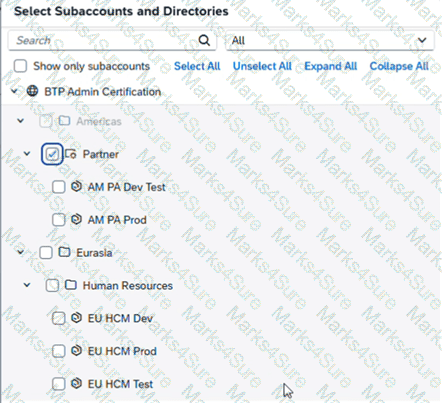Click the subaccount icon for AM PA Dev Test
The width and height of the screenshot is (442, 403).
[76, 186]
